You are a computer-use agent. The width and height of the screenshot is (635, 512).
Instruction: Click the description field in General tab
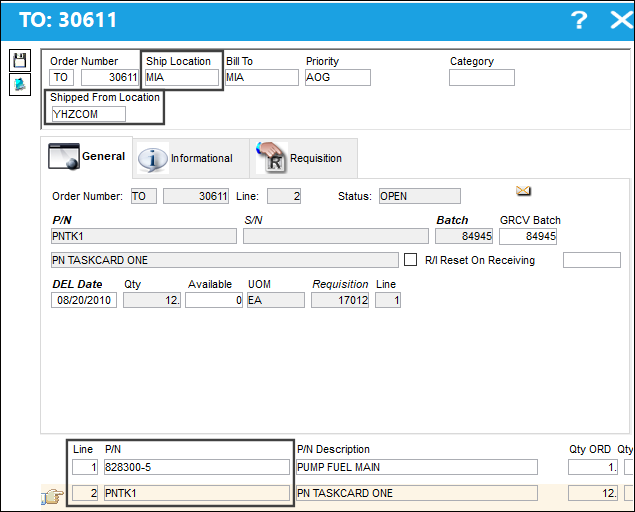coord(225,260)
